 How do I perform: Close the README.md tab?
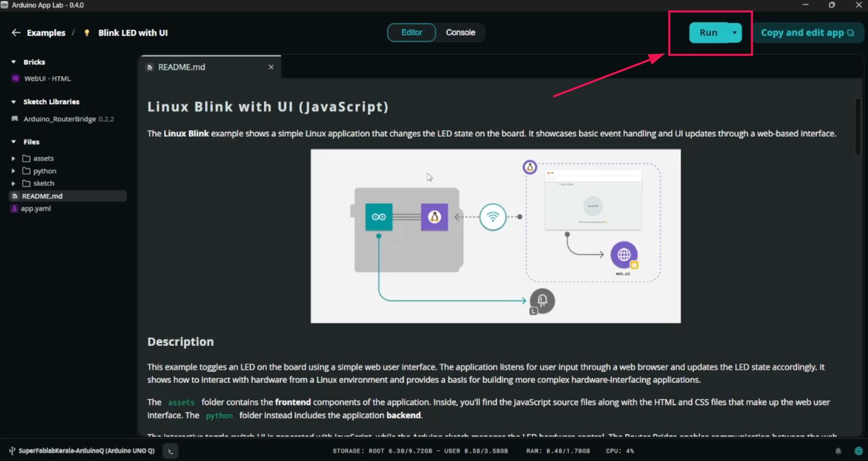[271, 67]
